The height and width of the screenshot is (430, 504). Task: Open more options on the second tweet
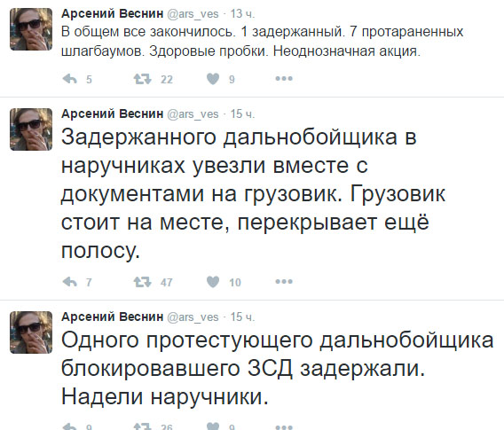pos(284,282)
